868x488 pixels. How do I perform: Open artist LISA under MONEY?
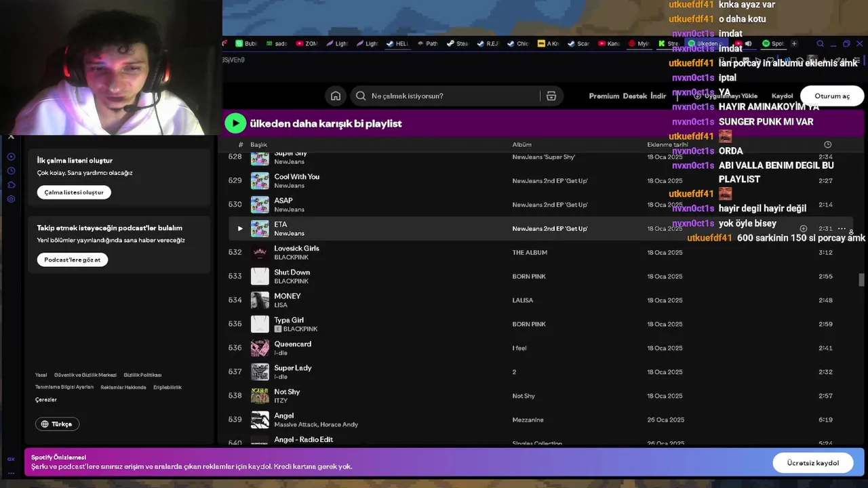[281, 305]
